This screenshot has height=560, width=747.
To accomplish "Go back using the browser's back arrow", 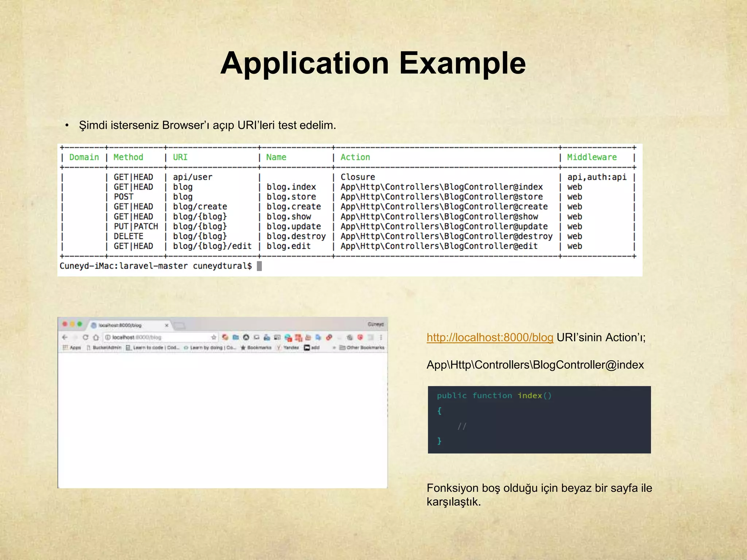I will point(65,337).
